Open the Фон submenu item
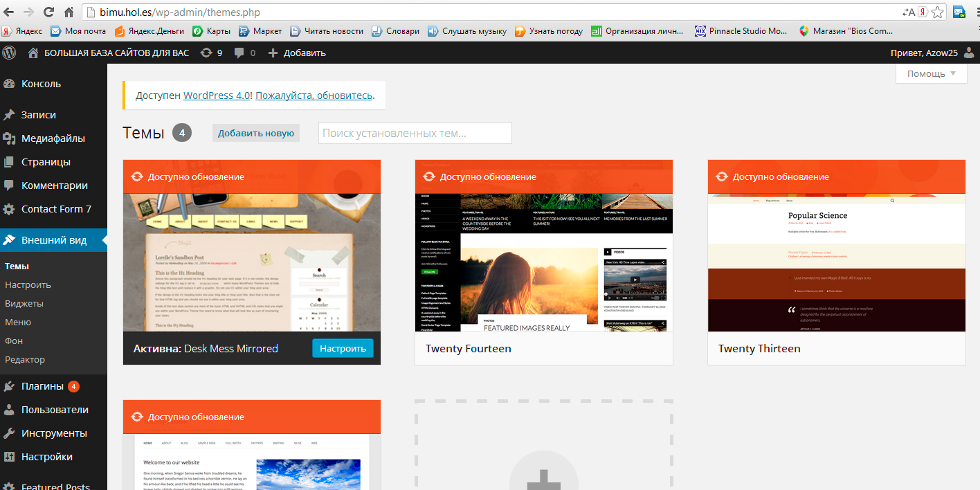The width and height of the screenshot is (980, 490). (x=14, y=341)
